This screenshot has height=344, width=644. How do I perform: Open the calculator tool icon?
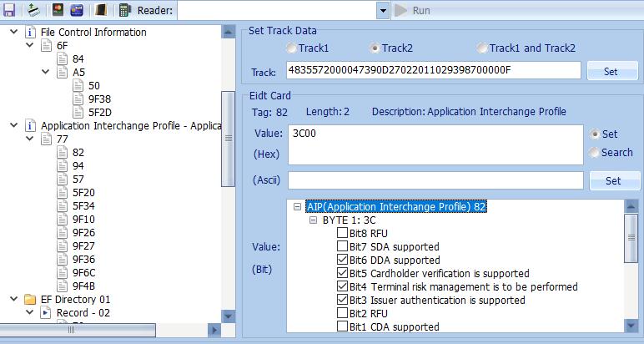(124, 10)
